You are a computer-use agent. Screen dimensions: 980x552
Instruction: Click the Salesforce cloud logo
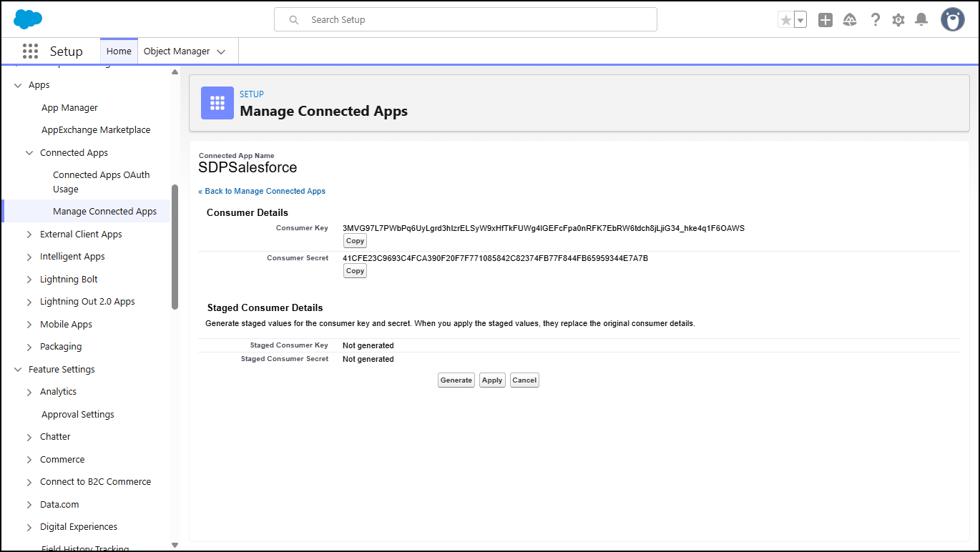click(28, 19)
